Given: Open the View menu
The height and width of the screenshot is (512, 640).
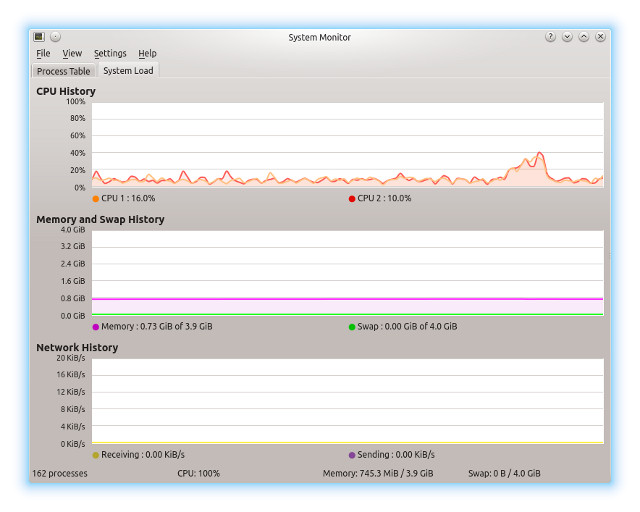Looking at the screenshot, I should (72, 54).
